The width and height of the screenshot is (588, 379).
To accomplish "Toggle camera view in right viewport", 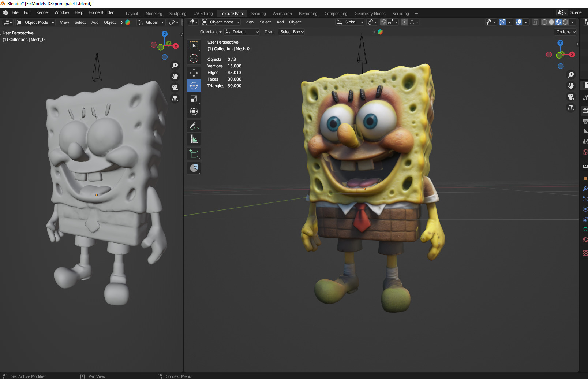I will click(x=571, y=97).
